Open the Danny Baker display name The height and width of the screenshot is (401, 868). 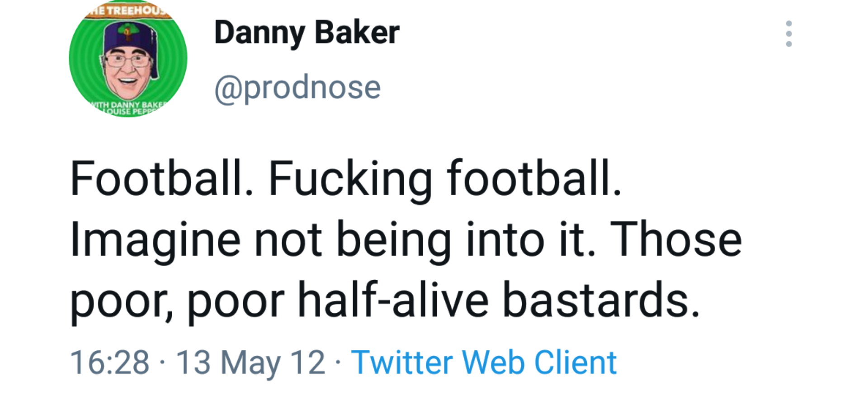[307, 33]
